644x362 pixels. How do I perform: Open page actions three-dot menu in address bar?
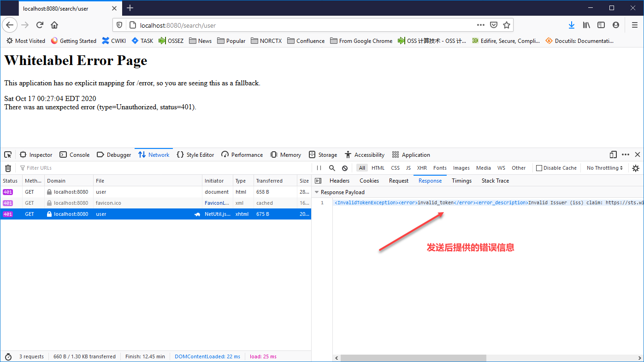click(x=481, y=25)
